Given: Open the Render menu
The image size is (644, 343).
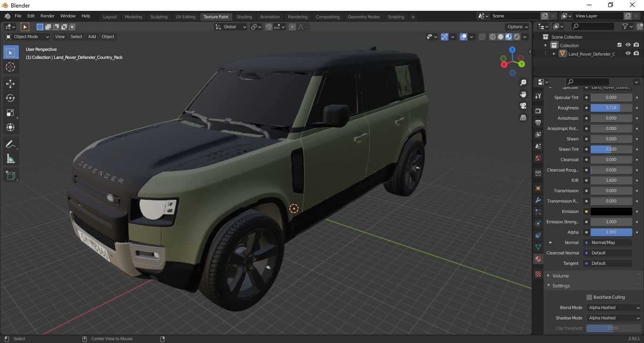Looking at the screenshot, I should click(x=47, y=16).
